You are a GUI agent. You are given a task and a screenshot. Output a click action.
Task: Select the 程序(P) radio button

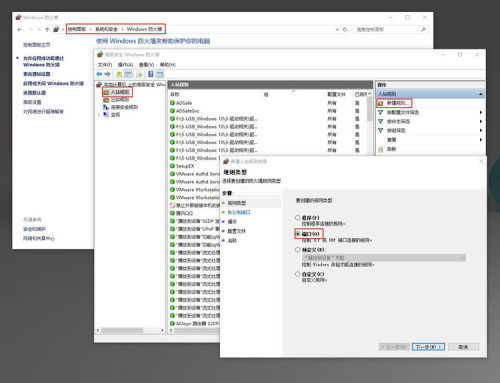point(298,218)
